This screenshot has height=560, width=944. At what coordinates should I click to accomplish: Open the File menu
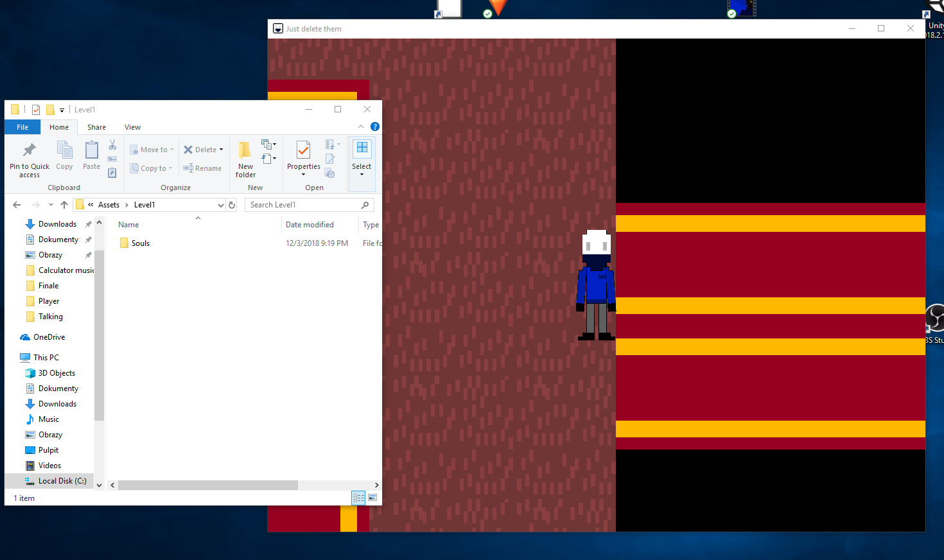click(22, 127)
